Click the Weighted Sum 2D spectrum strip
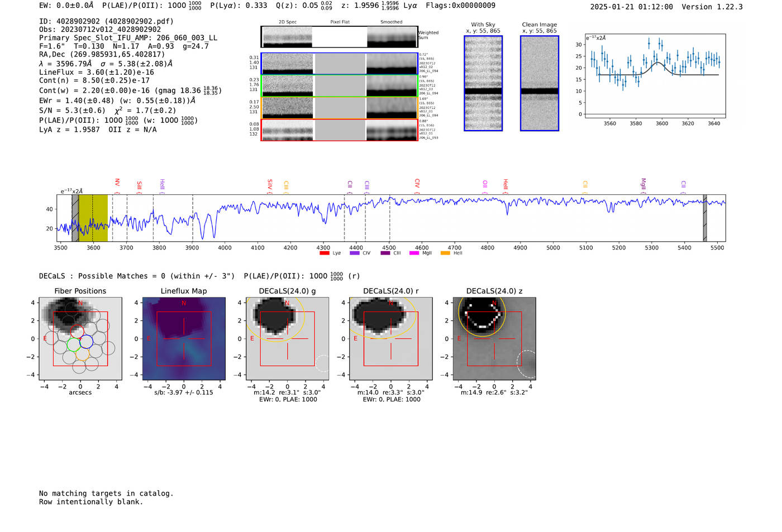782x532 pixels. pyautogui.click(x=340, y=37)
